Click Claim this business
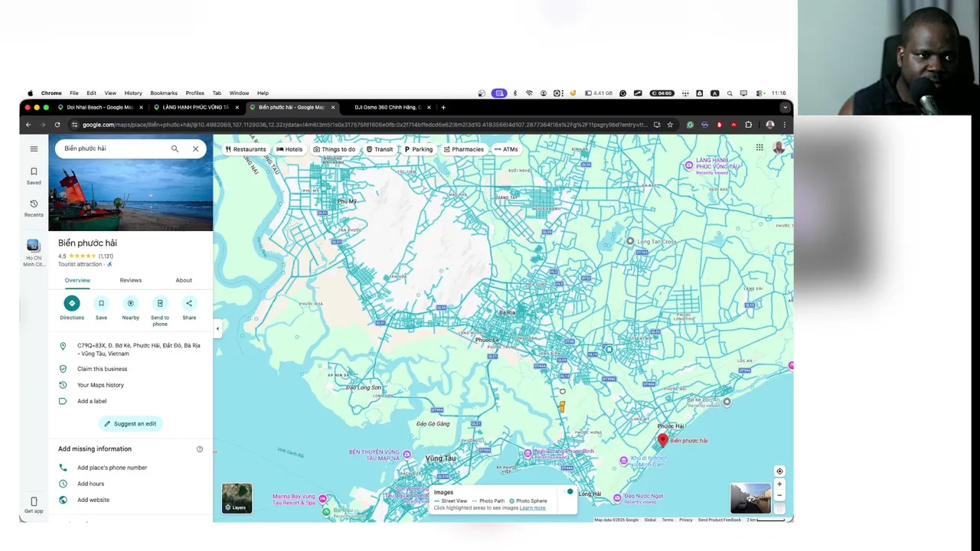Viewport: 980px width, 551px height. point(102,369)
